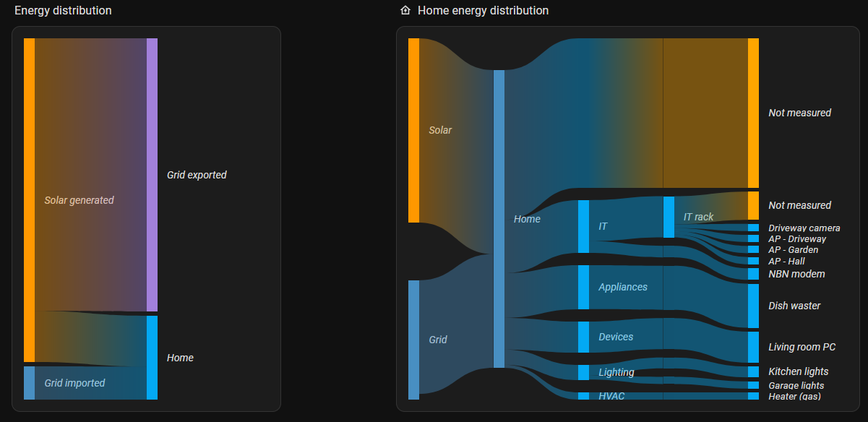Click the Grid imported node

(x=29, y=383)
